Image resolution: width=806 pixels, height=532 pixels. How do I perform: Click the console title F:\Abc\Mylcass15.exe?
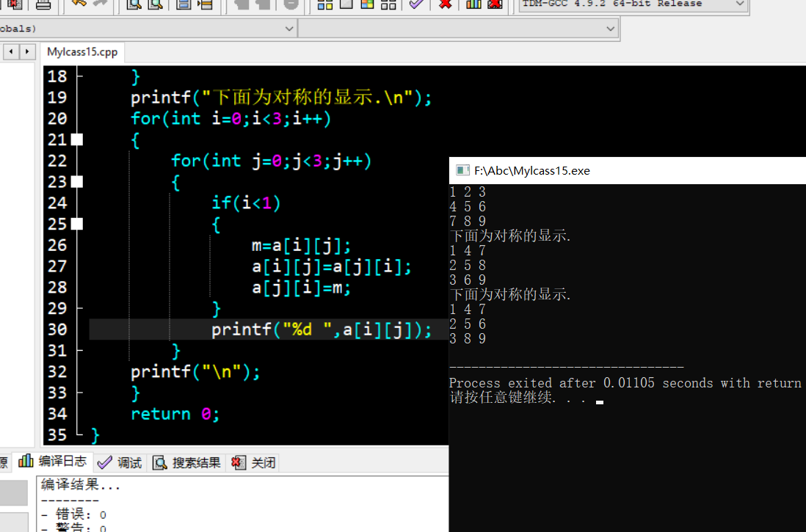[532, 171]
